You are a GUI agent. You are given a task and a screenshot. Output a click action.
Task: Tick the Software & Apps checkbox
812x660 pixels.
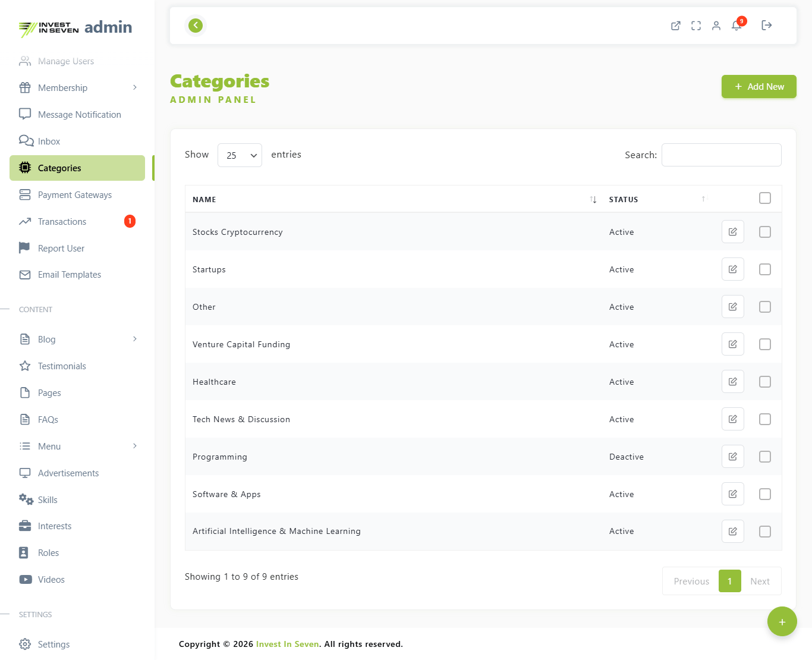765,494
